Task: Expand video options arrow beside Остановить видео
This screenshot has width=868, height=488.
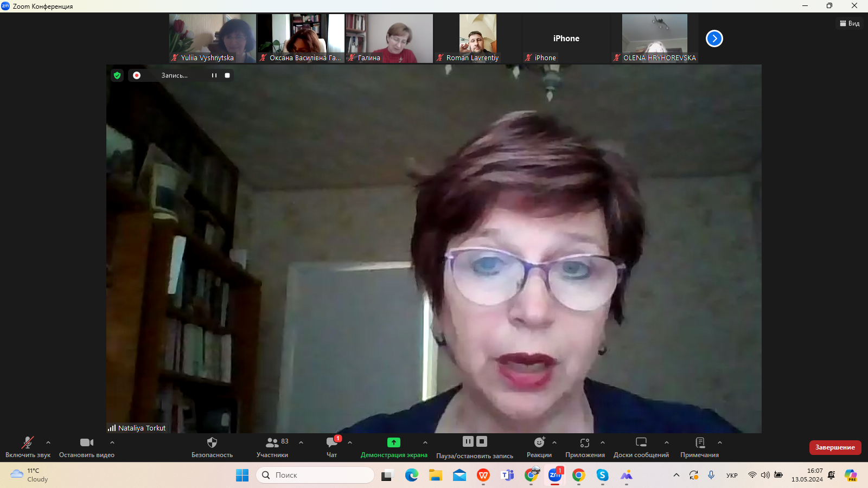Action: pyautogui.click(x=112, y=442)
